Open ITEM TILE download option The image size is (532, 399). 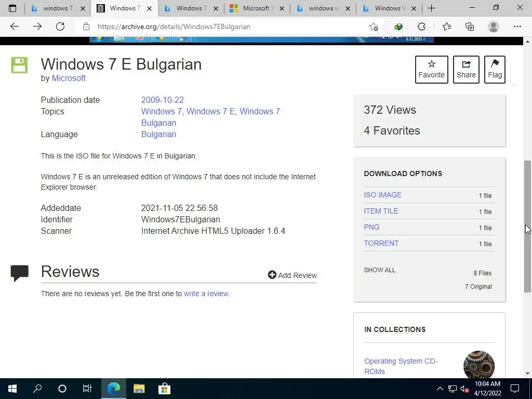point(381,211)
